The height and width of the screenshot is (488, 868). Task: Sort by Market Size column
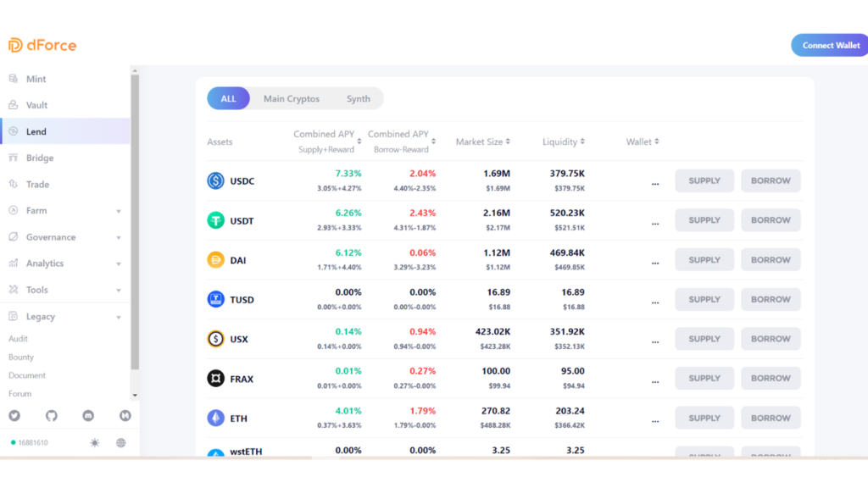[483, 142]
